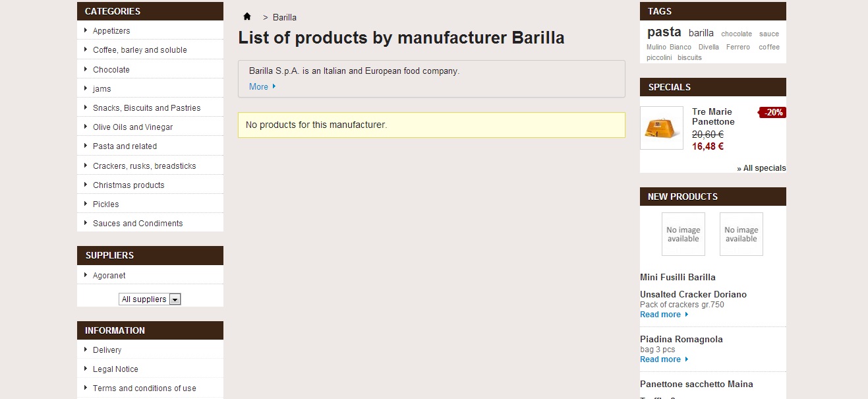Image resolution: width=868 pixels, height=399 pixels.
Task: Open Sauces and Condiments category
Action: (x=138, y=224)
